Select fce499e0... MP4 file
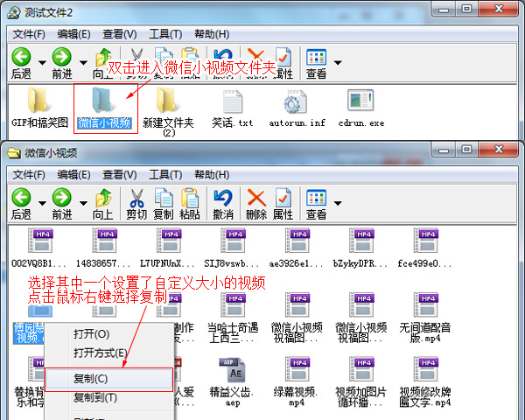The height and width of the screenshot is (420, 525). click(x=425, y=248)
